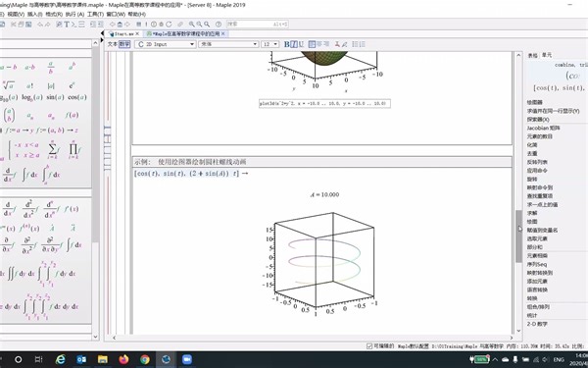
Task: Insert fraction a/b template from palette
Action: tap(51, 67)
